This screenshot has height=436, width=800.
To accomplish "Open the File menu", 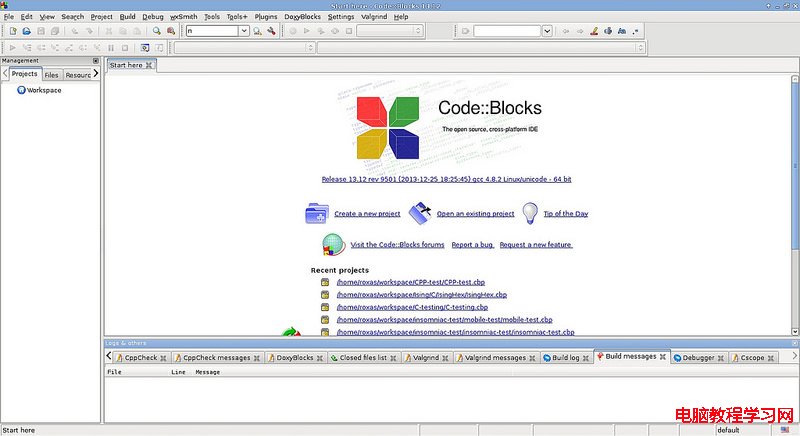I will (9, 17).
